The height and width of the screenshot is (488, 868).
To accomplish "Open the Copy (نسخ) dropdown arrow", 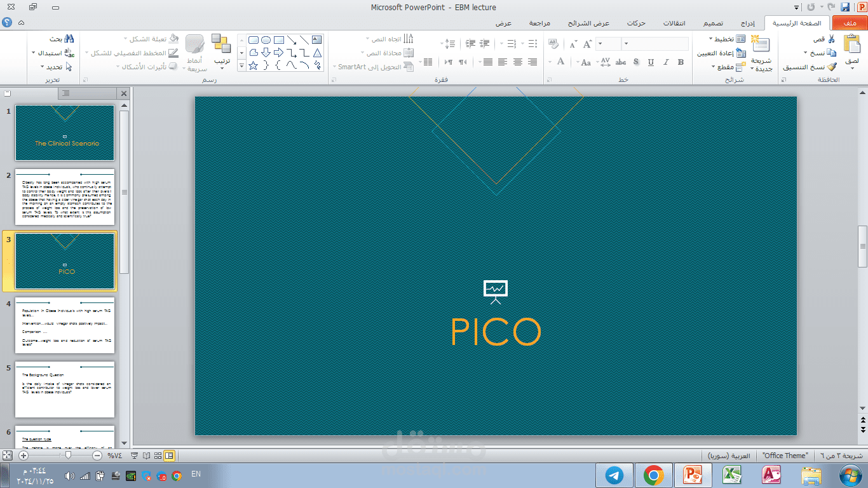I will coord(806,53).
